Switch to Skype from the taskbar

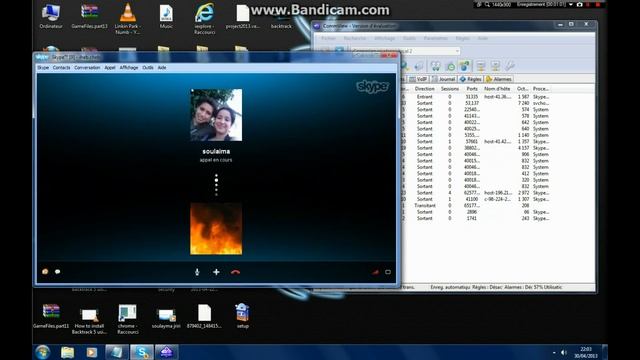click(142, 352)
